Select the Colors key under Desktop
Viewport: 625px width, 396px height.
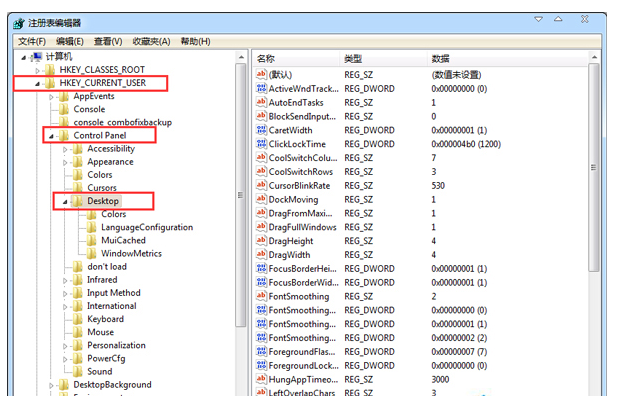114,214
